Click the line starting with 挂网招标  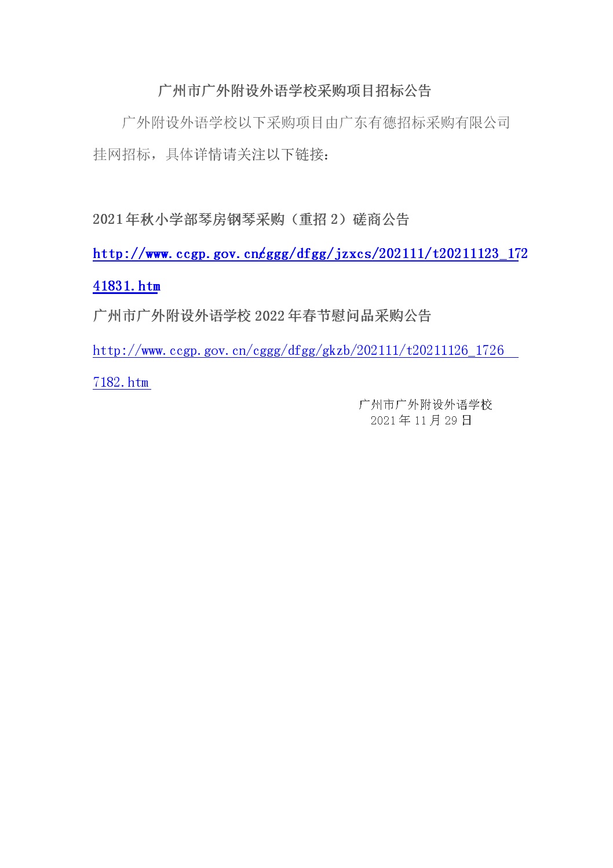tap(211, 155)
